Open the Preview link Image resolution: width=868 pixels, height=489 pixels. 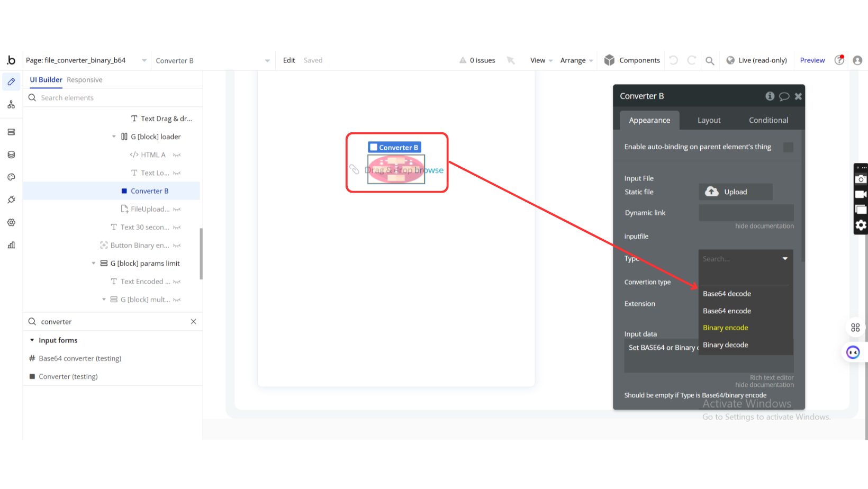pos(812,60)
